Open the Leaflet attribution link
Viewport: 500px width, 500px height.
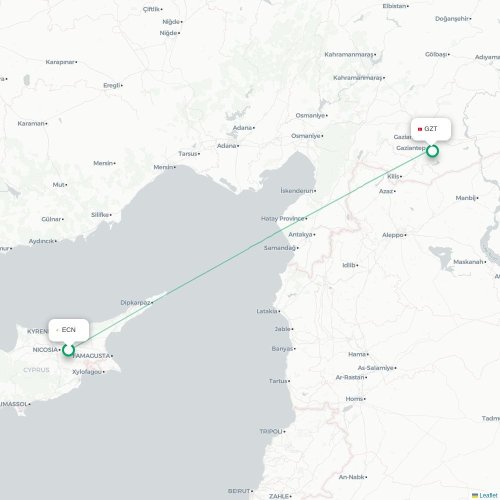488,496
